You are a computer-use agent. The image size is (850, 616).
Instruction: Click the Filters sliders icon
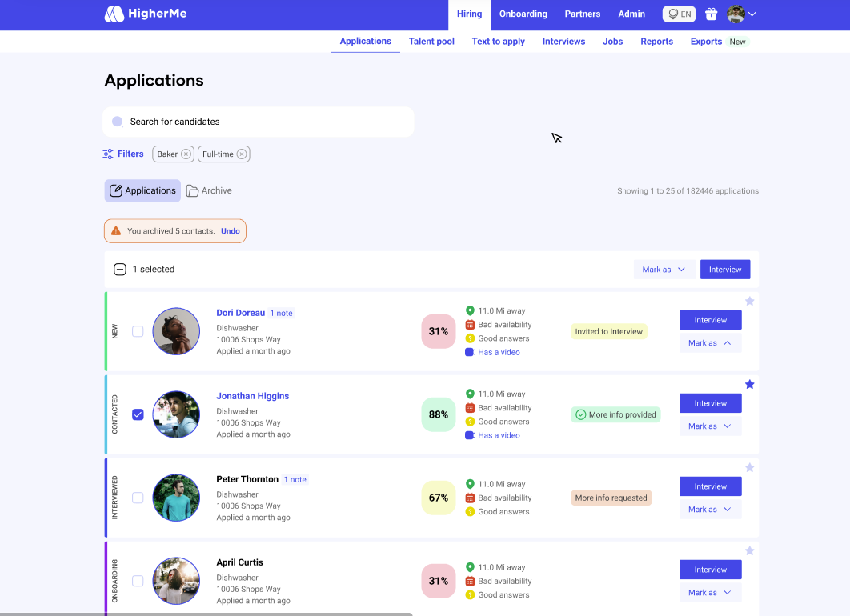click(108, 154)
